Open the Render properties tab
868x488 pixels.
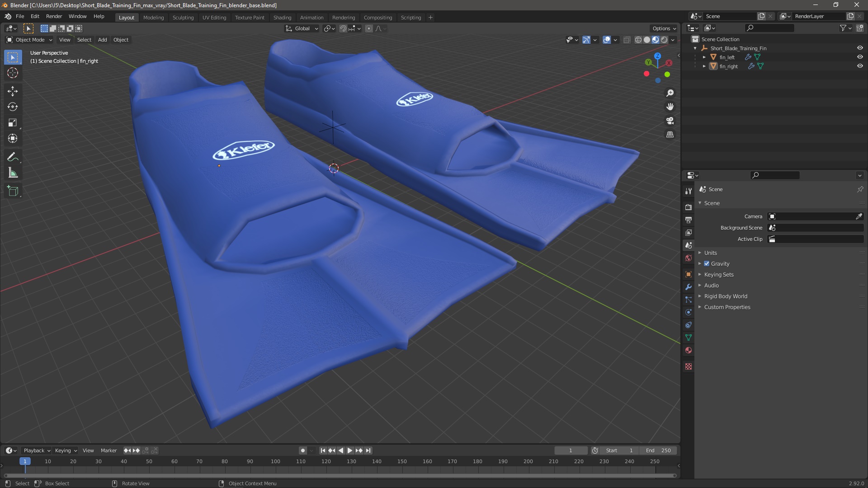pos(689,207)
